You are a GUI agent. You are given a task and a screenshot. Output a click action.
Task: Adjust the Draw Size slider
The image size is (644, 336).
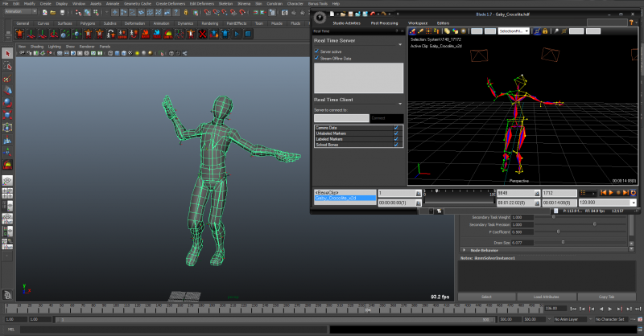(562, 241)
